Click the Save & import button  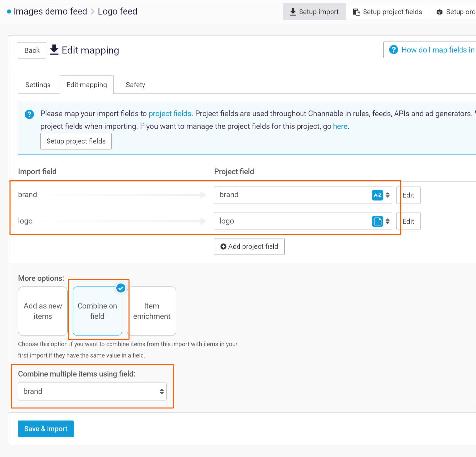46,429
